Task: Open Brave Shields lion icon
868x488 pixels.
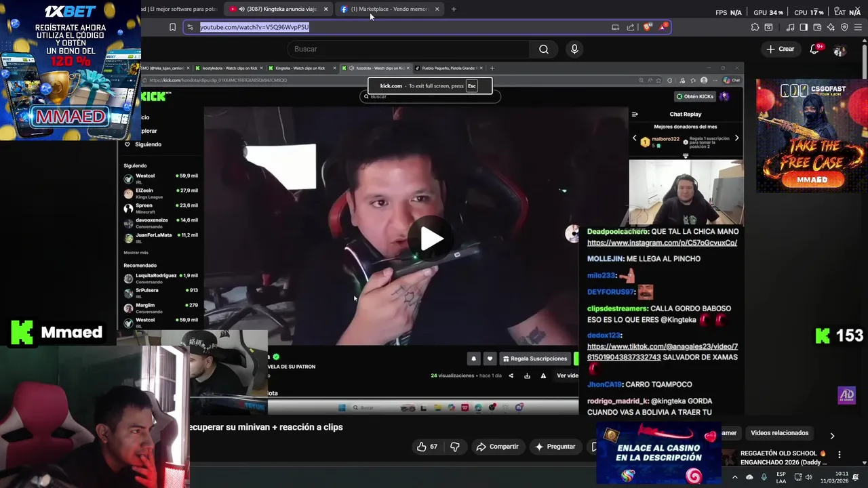Action: click(x=648, y=27)
